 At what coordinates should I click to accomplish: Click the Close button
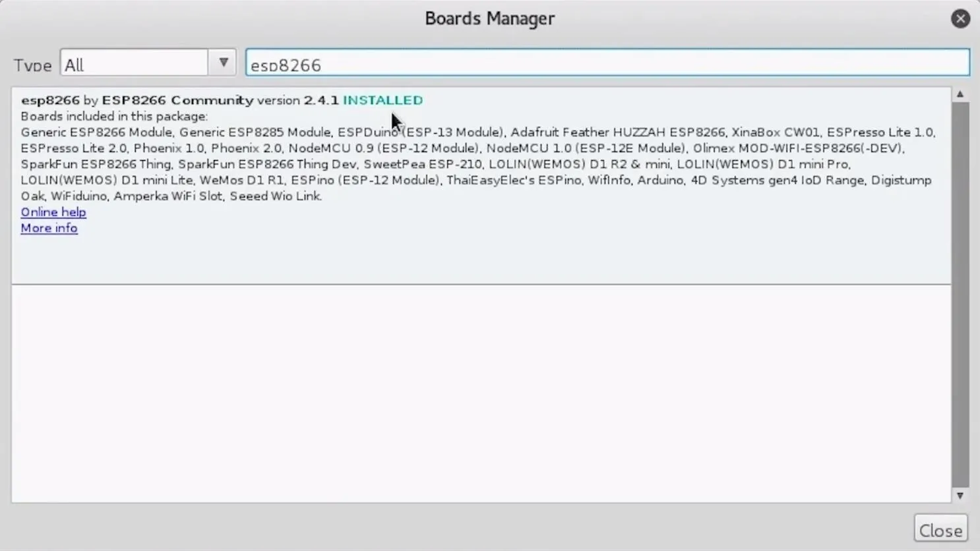click(940, 529)
